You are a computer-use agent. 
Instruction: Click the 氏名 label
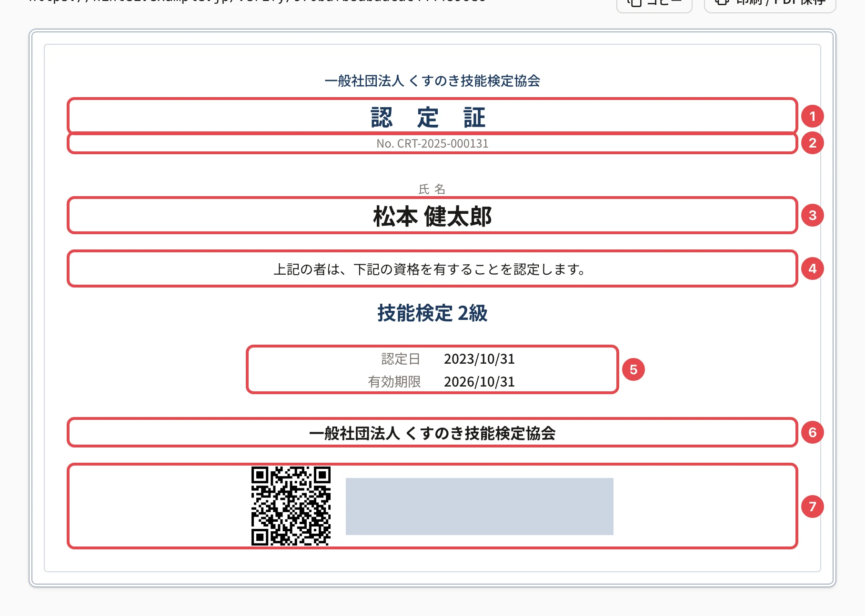point(432,189)
